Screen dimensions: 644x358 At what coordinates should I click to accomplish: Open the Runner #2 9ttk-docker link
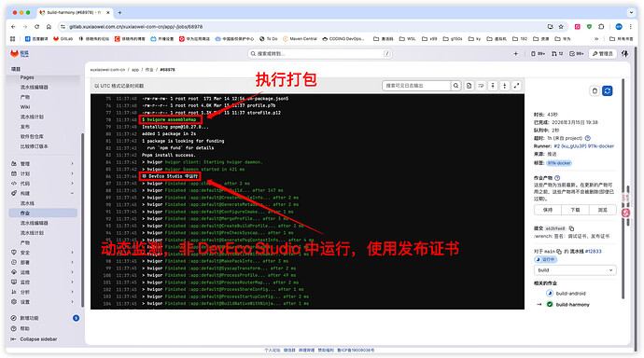[583, 146]
